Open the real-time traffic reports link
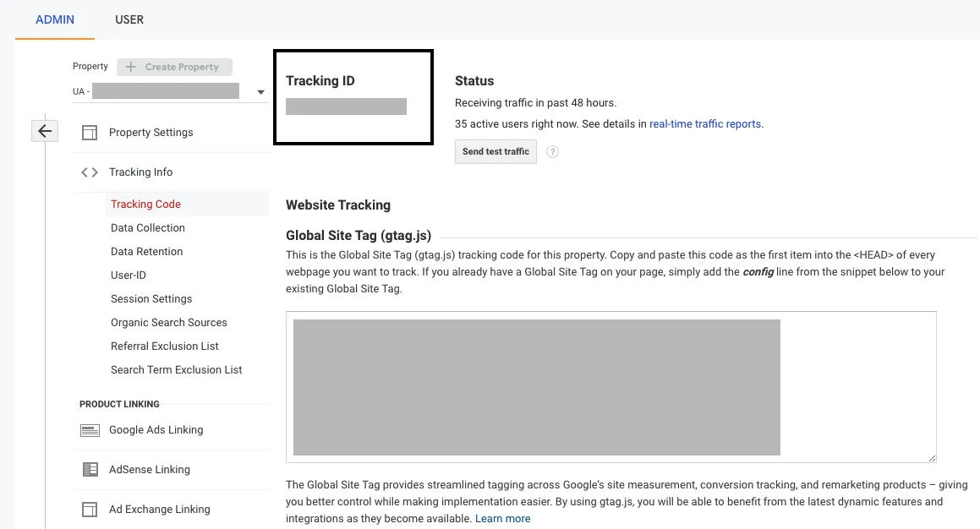 pos(705,124)
